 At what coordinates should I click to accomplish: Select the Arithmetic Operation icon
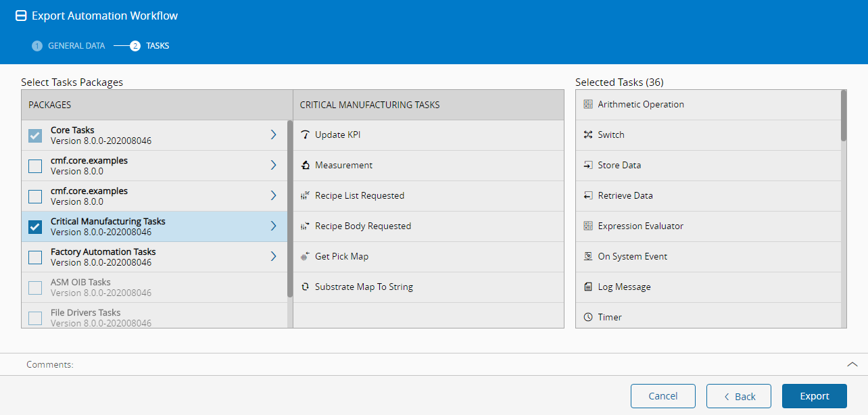coord(588,105)
